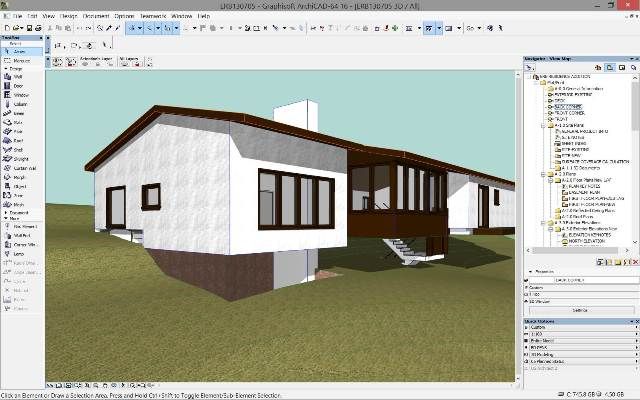Click the Settings button in Navigator properties
Viewport: 640px width, 400px height.
tap(580, 311)
